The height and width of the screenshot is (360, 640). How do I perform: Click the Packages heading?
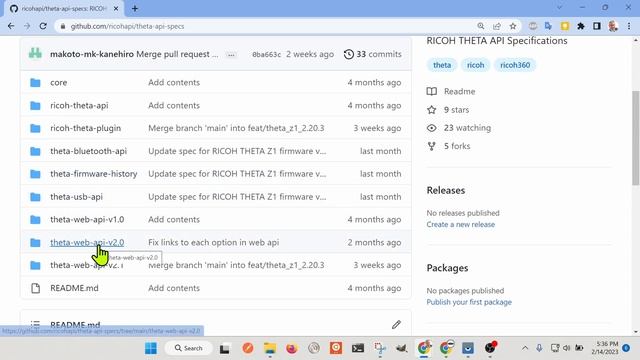point(447,268)
